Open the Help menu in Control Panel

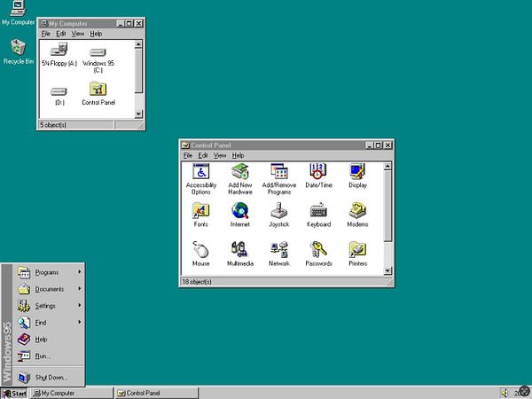(238, 155)
